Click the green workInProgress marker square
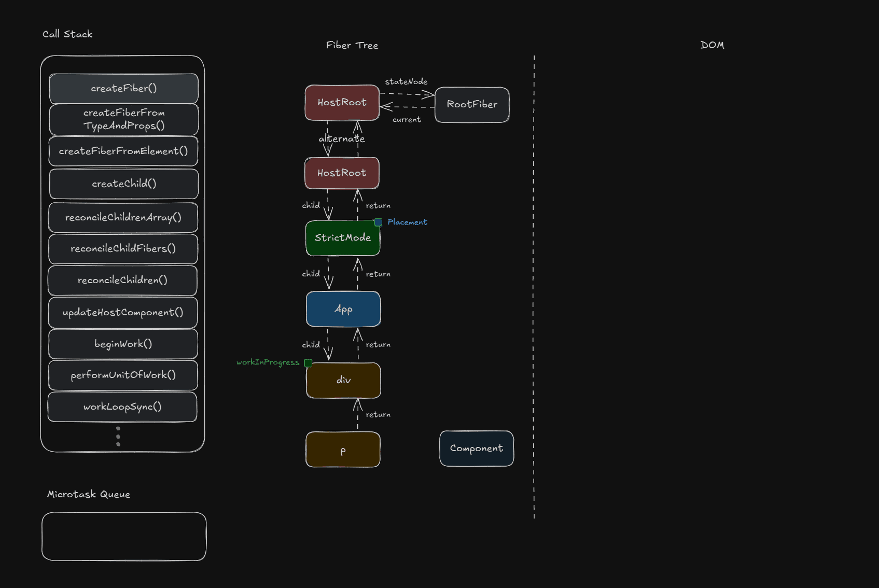Image resolution: width=879 pixels, height=588 pixels. click(308, 363)
